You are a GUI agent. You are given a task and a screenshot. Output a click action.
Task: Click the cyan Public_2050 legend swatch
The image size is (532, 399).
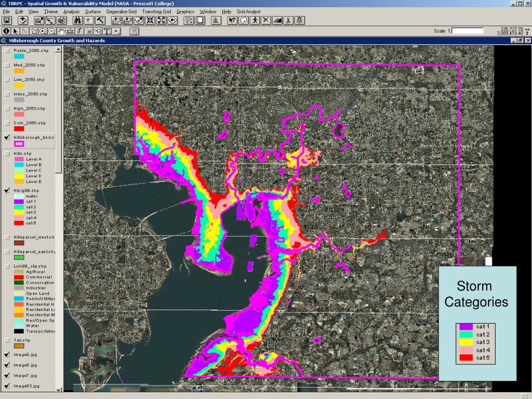click(19, 56)
